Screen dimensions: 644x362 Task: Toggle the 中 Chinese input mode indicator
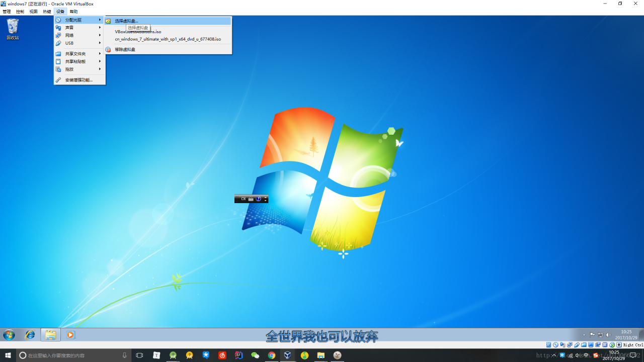tap(586, 355)
